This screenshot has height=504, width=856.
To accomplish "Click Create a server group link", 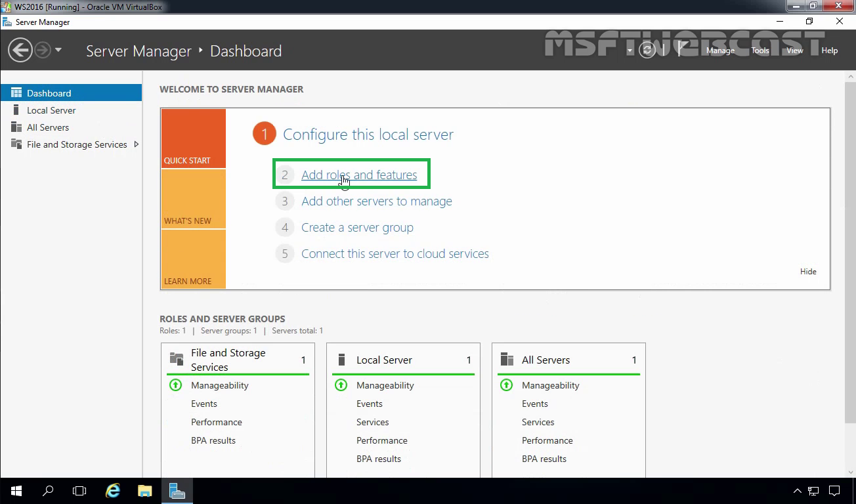I will pos(357,228).
